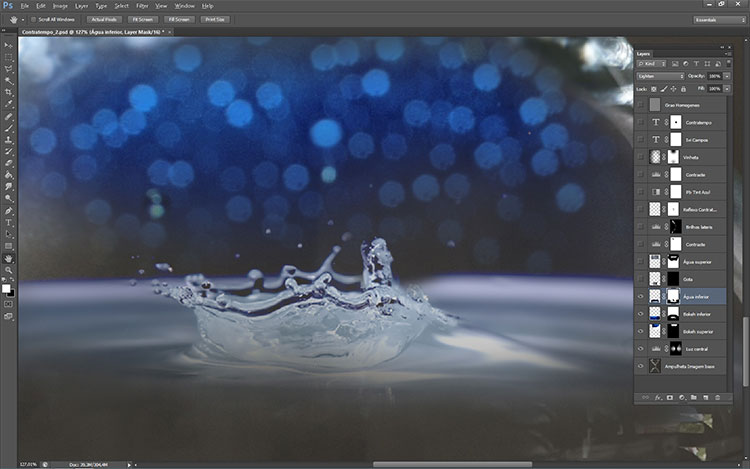Viewport: 750px width, 469px height.
Task: Select the Move tool
Action: 8,46
